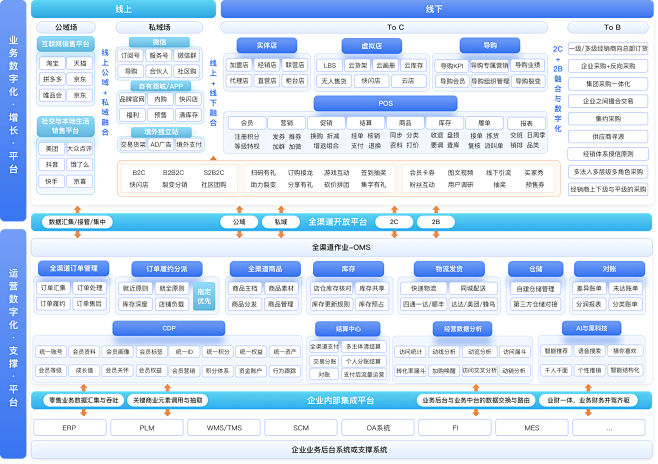Open the 结算中心 header
The width and height of the screenshot is (658, 464).
tap(348, 329)
